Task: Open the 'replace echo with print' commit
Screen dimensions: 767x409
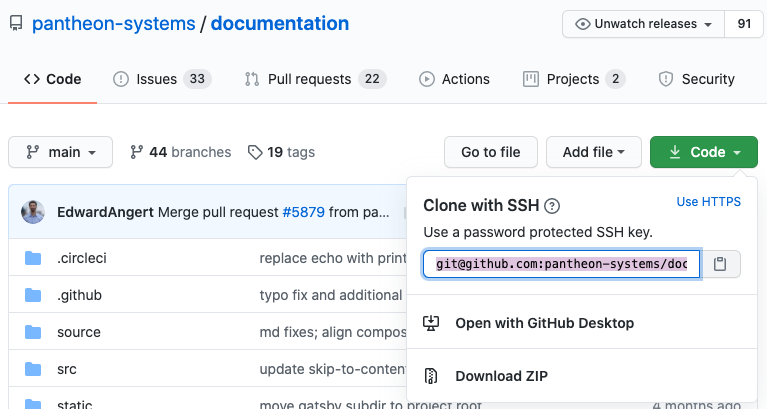Action: point(333,258)
